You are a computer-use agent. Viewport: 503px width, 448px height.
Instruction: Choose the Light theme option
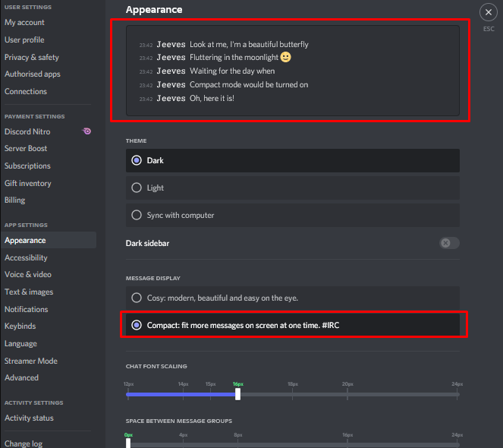coord(137,188)
